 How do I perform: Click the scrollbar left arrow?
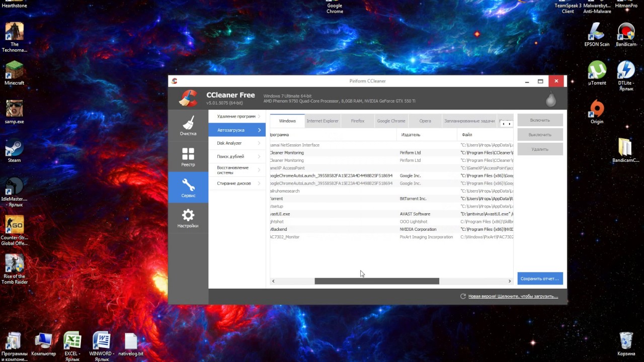point(273,281)
